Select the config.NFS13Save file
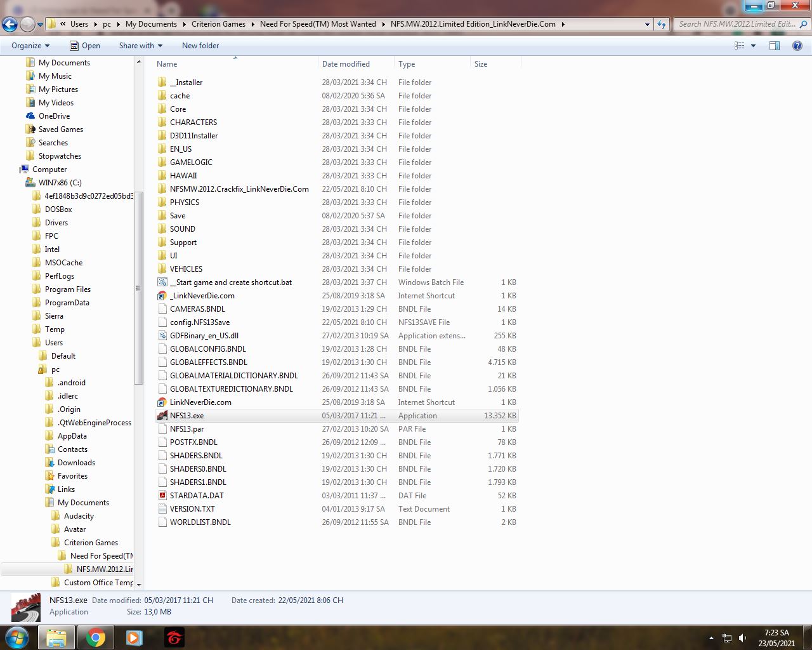Screen dimensions: 812x650 click(x=200, y=322)
